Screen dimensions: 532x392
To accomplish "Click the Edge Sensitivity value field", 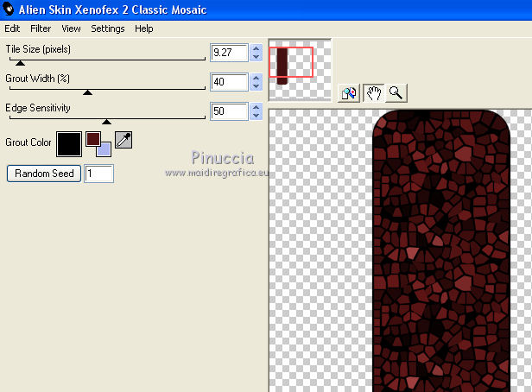I will 229,111.
